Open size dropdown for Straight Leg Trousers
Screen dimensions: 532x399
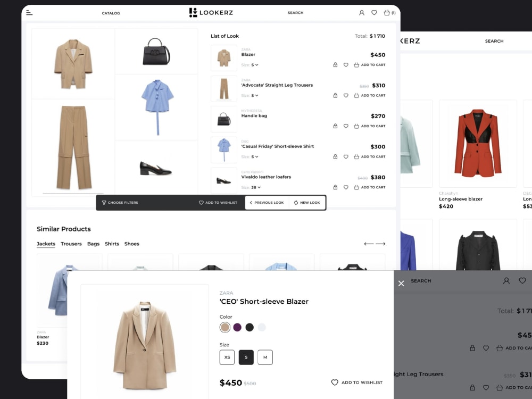254,95
